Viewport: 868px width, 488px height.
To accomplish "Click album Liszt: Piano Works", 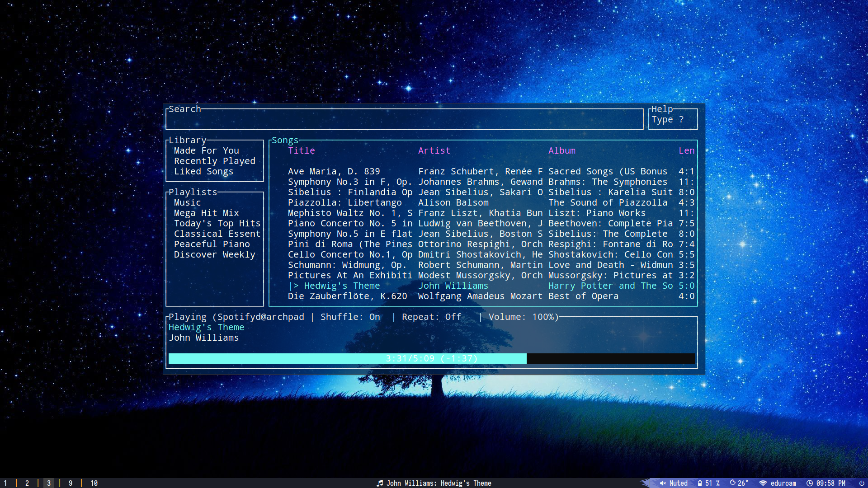I will pyautogui.click(x=597, y=213).
